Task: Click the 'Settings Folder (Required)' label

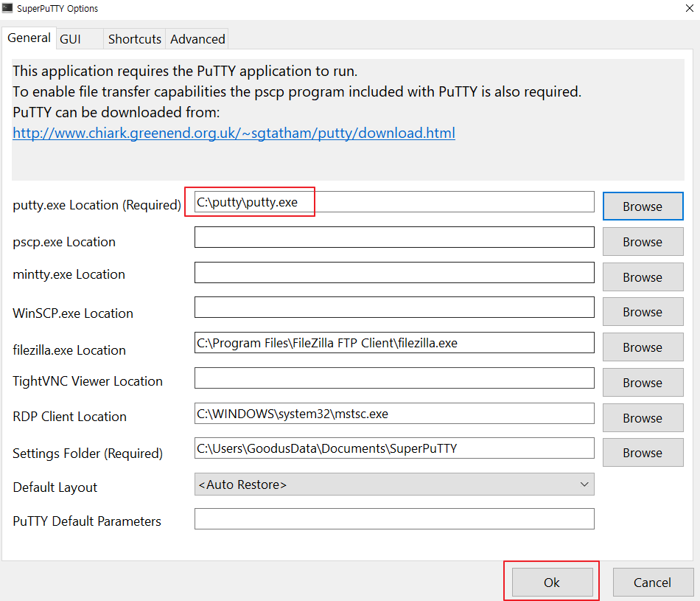Action: coord(88,453)
